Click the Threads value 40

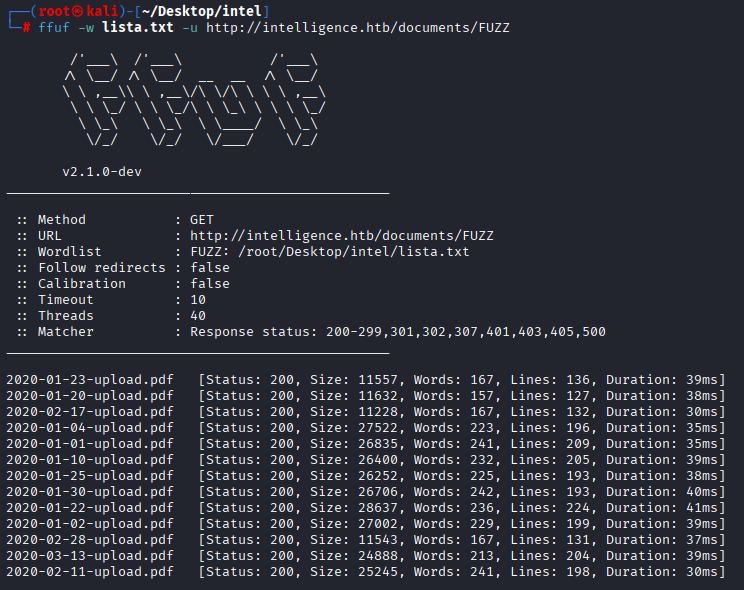tap(198, 316)
